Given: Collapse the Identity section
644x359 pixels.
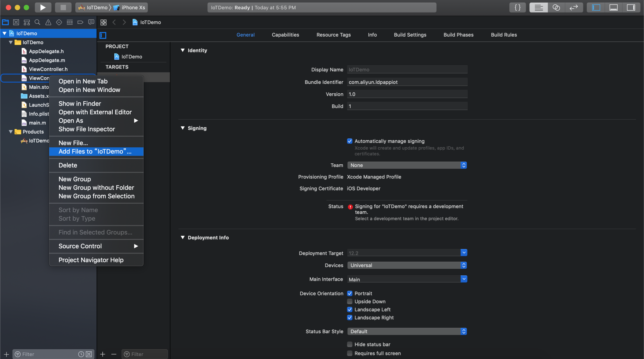Looking at the screenshot, I should coord(183,51).
